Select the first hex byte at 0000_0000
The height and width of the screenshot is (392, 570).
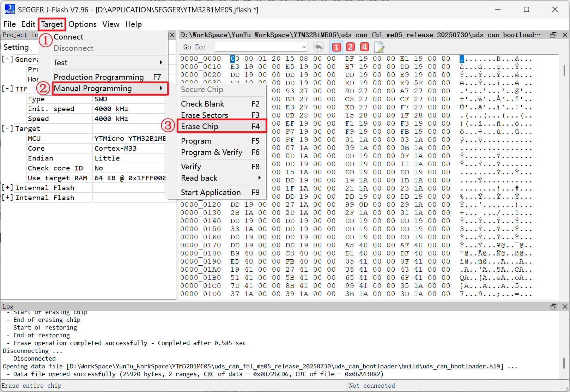pos(235,59)
